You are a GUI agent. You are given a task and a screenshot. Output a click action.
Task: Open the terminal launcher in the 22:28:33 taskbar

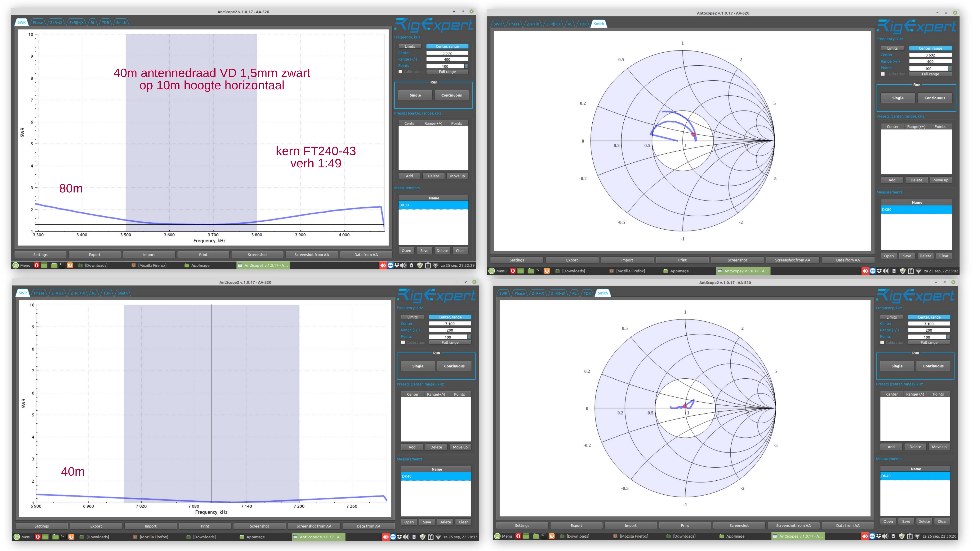tap(63, 536)
